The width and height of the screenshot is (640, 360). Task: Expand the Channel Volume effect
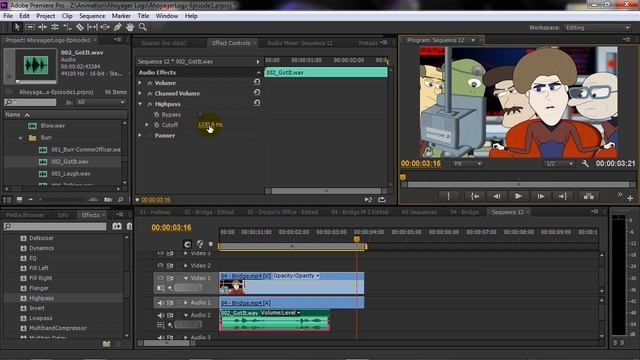140,93
